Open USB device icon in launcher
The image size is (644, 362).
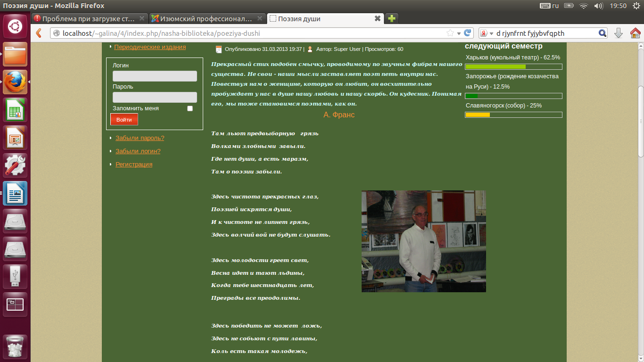[x=15, y=277]
